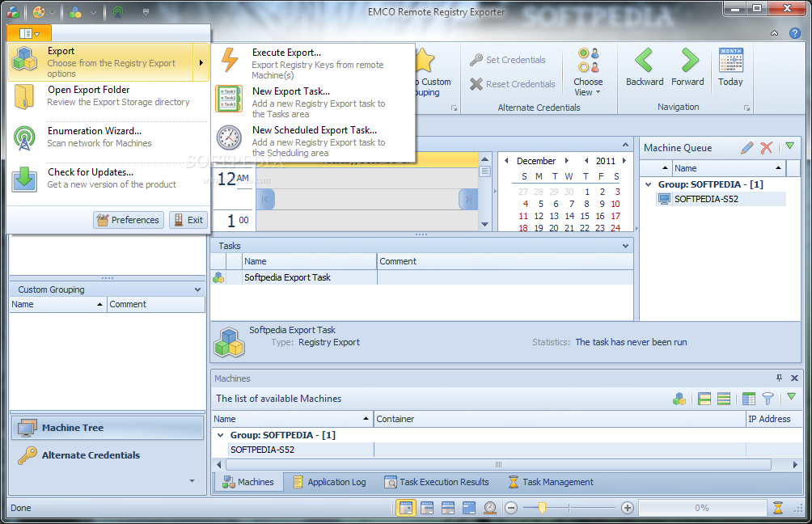This screenshot has width=812, height=524.
Task: Open the palette skin dropdown arrow
Action: pos(52,12)
